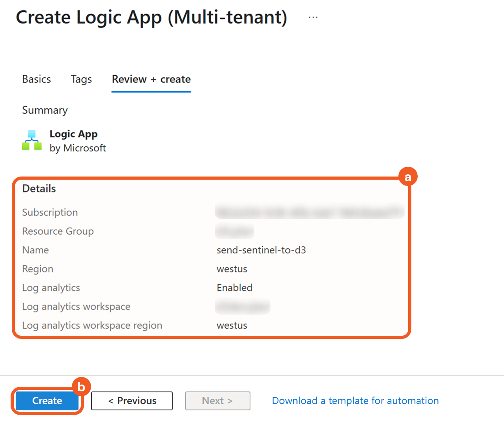Select the Review + create tab
This screenshot has width=504, height=426.
click(x=151, y=79)
